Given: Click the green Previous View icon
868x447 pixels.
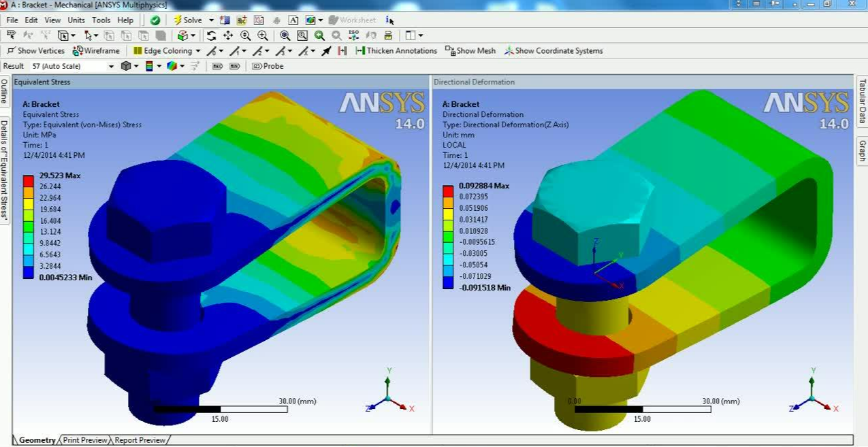Looking at the screenshot, I should 319,35.
